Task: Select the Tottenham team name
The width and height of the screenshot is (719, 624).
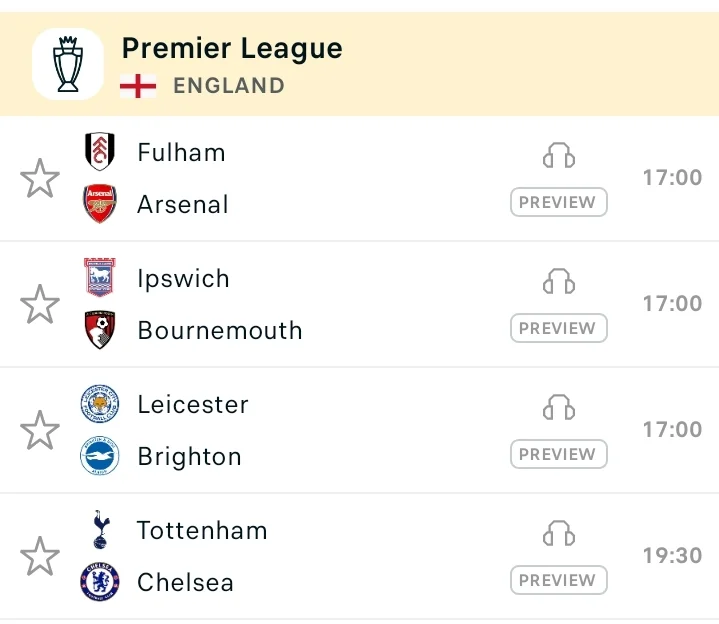Action: [202, 530]
